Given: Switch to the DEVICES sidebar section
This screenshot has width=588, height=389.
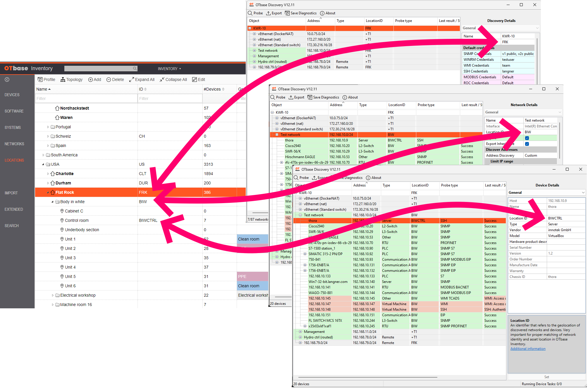Looking at the screenshot, I should pyautogui.click(x=12, y=95).
